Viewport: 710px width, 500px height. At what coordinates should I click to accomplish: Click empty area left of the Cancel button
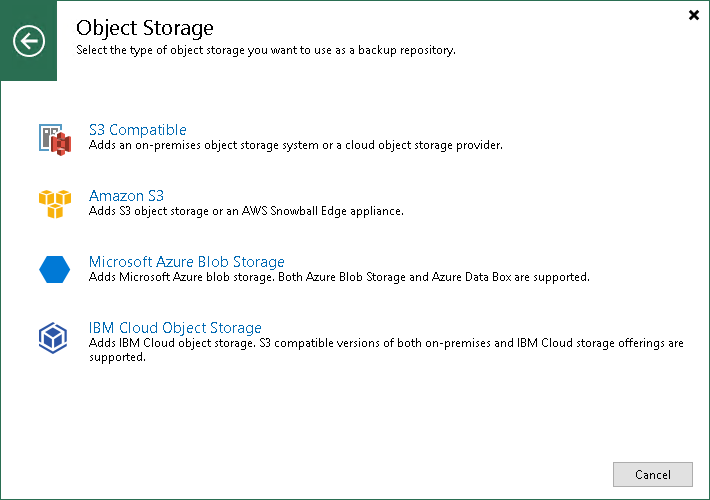click(x=400, y=474)
